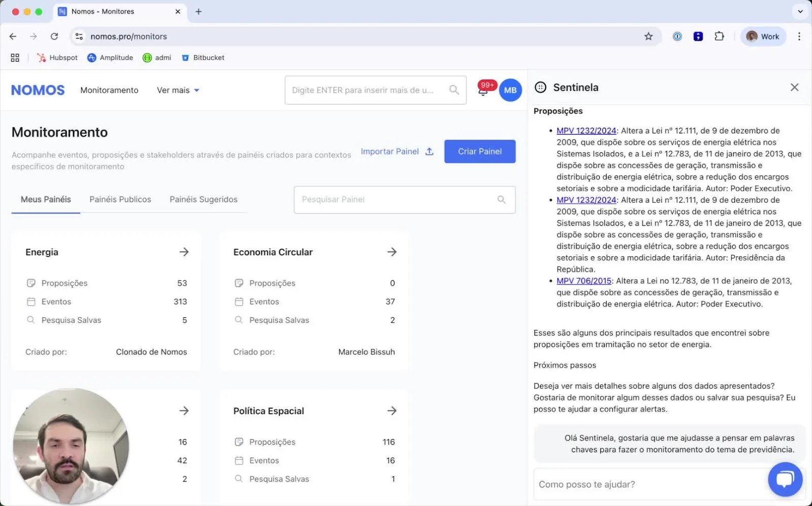Open the chat support bubble
Screen dimensions: 812x506
pos(785,479)
